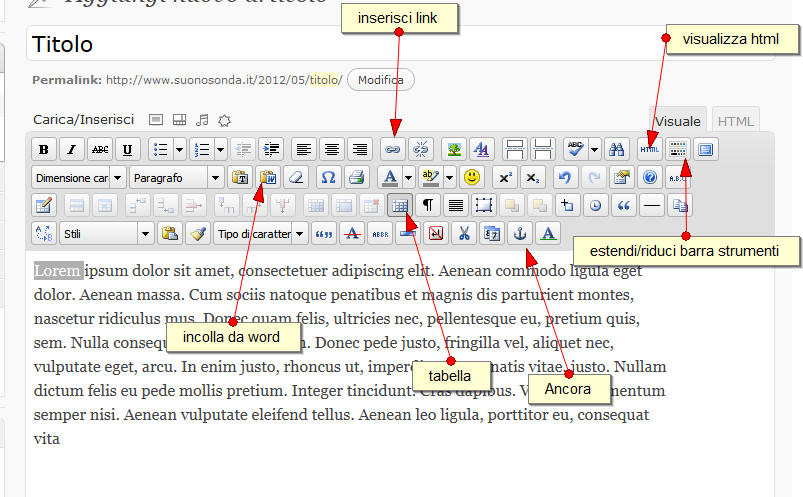Screen dimensions: 803x497
Task: Click the text color A swatch button
Action: (390, 178)
